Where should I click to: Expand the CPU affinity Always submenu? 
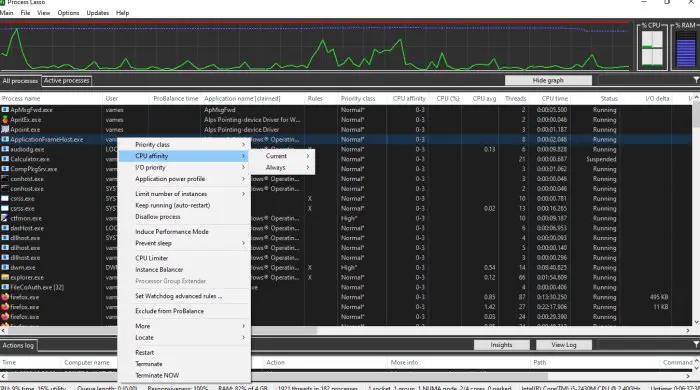coord(282,167)
